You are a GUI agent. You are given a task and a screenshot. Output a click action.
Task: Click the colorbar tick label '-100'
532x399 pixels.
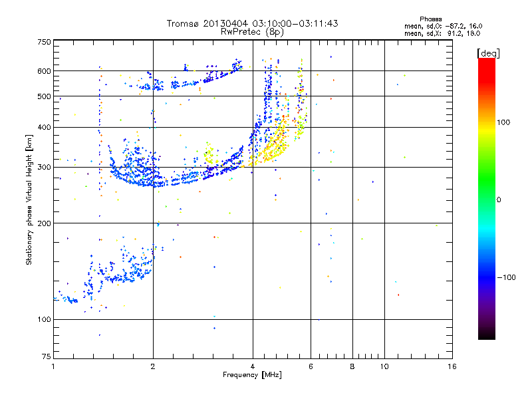click(506, 277)
